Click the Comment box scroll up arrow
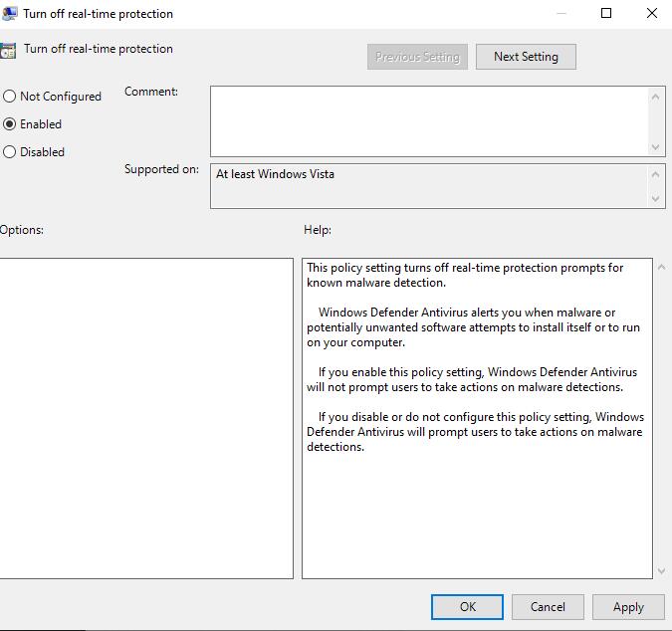 pos(655,97)
